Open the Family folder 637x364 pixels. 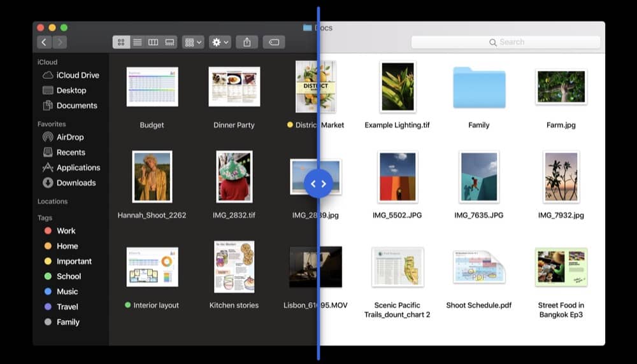[479, 88]
